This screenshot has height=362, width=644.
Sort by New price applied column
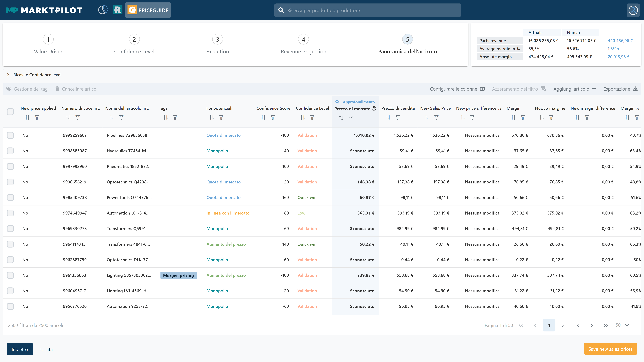coord(28,117)
